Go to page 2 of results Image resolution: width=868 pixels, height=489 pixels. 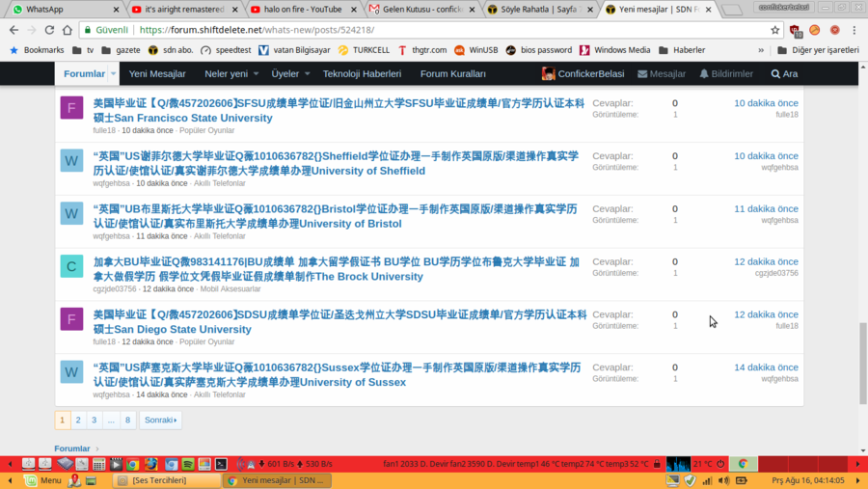click(78, 420)
